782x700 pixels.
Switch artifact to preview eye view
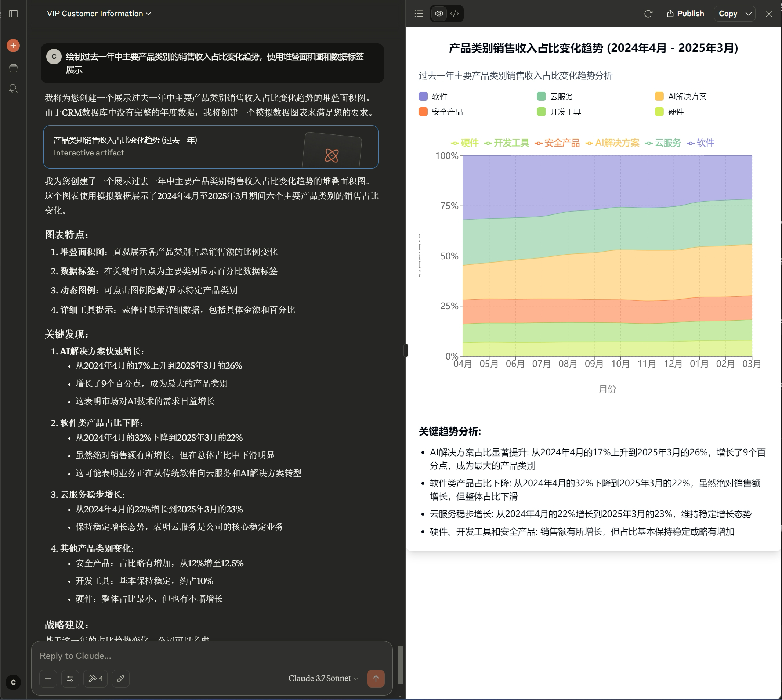439,14
